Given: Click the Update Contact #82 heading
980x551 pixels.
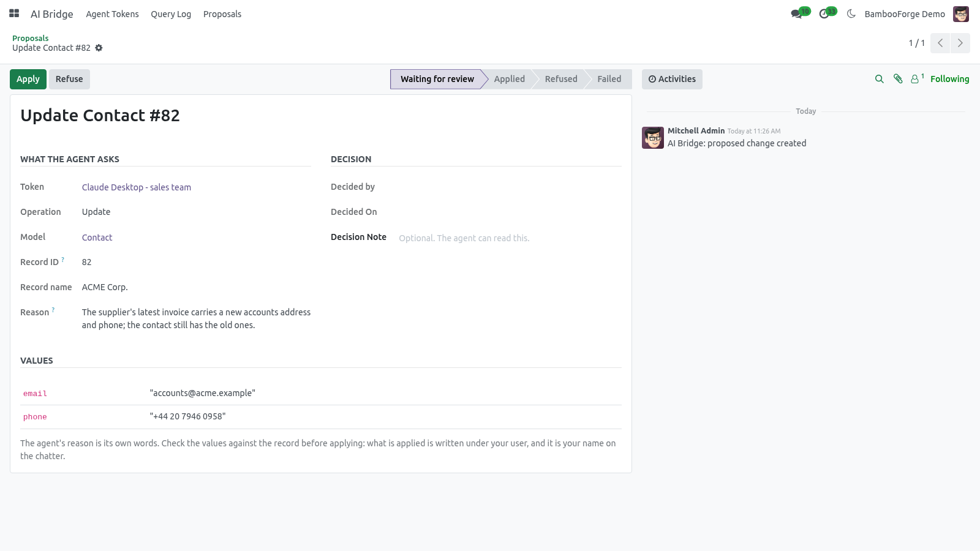Looking at the screenshot, I should click(x=100, y=116).
